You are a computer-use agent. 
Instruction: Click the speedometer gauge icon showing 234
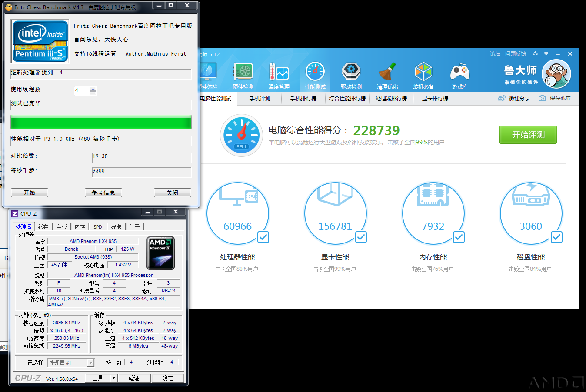click(x=241, y=135)
